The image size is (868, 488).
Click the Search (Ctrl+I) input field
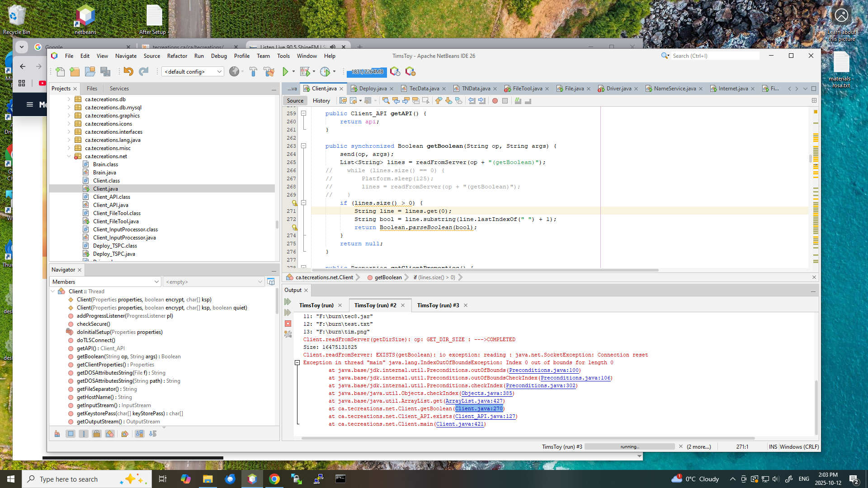(714, 56)
